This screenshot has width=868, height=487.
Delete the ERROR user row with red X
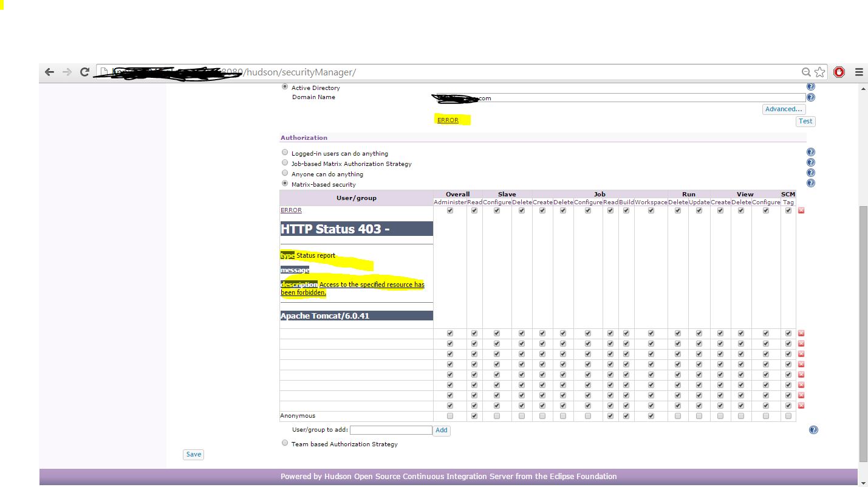click(801, 210)
